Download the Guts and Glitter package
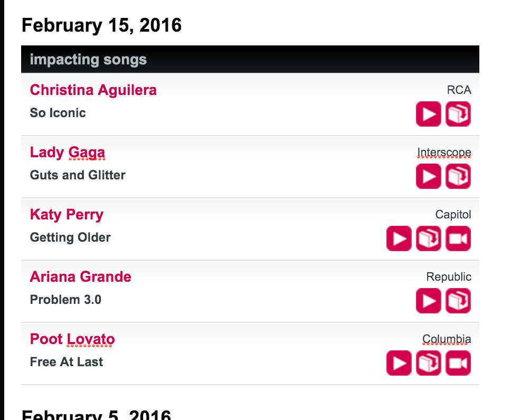This screenshot has width=530, height=420. (458, 176)
